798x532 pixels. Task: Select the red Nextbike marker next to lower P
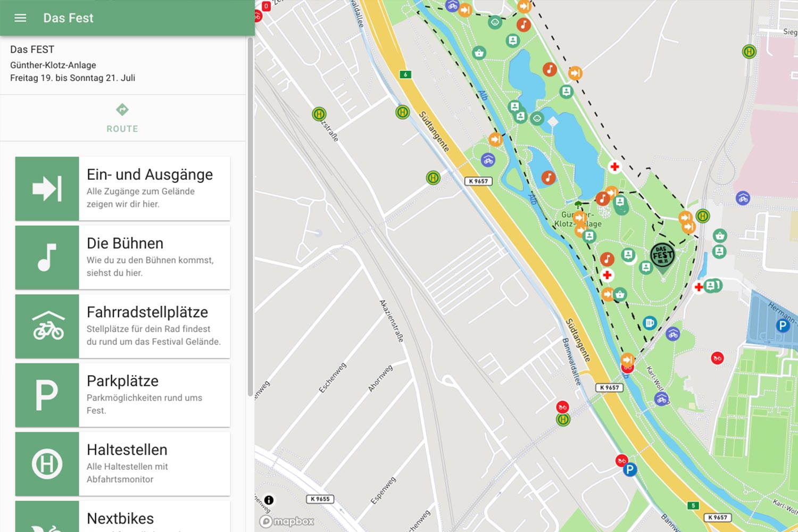(x=621, y=461)
